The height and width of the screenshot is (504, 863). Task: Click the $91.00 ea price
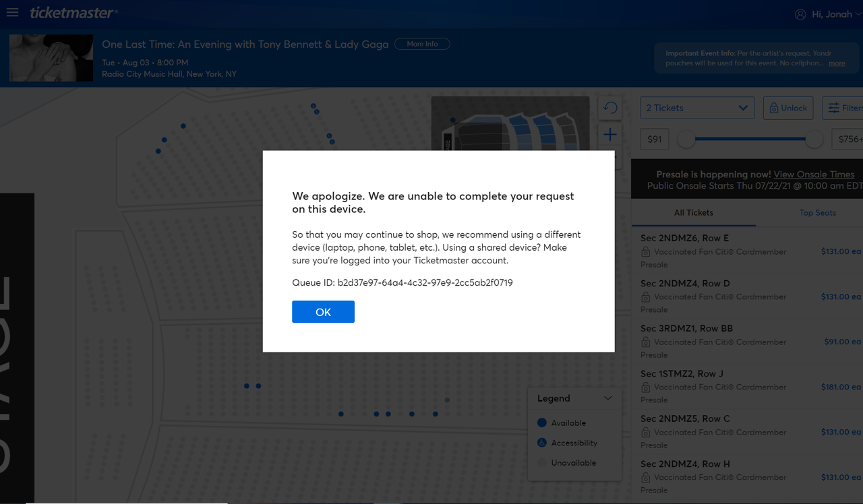pyautogui.click(x=842, y=342)
